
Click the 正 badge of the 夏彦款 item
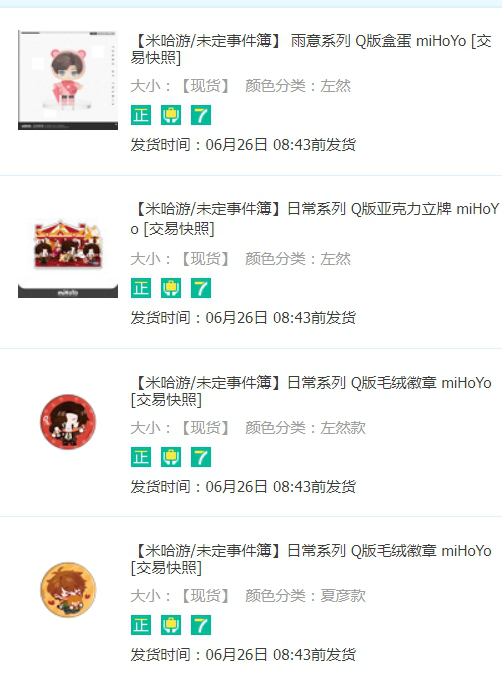141,625
